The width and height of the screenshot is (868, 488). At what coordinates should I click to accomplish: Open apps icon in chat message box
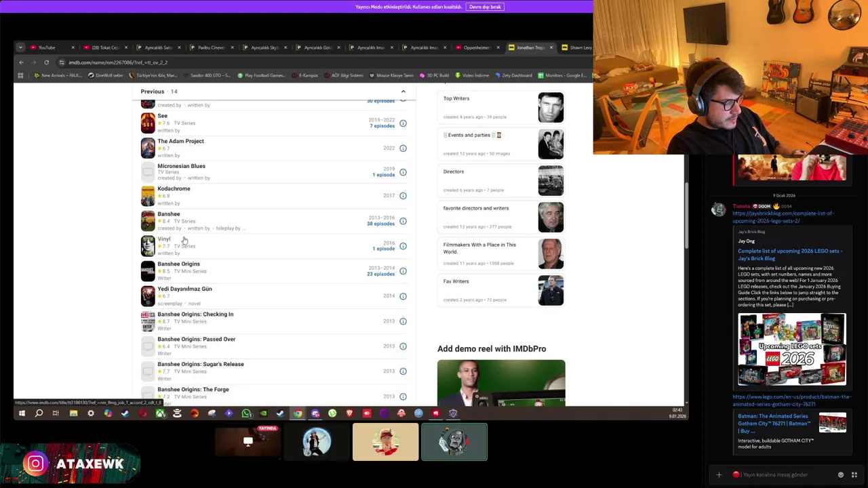(x=854, y=474)
